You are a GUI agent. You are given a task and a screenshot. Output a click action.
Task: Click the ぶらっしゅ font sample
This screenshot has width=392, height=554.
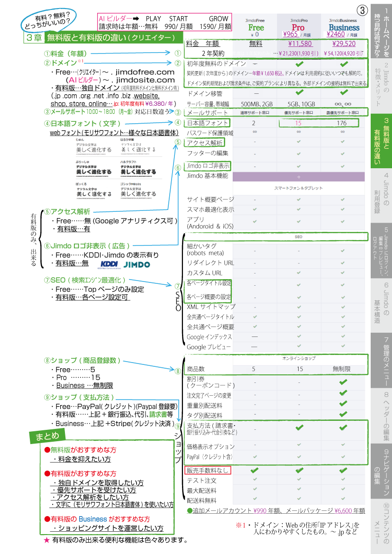[94, 169]
